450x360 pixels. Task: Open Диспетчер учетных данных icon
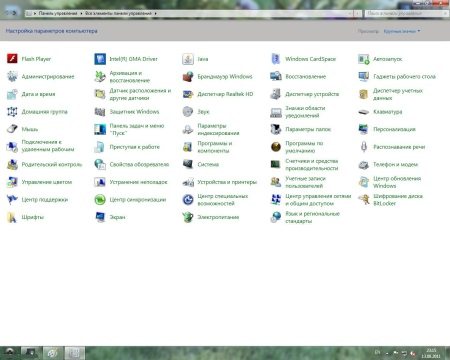tap(364, 94)
